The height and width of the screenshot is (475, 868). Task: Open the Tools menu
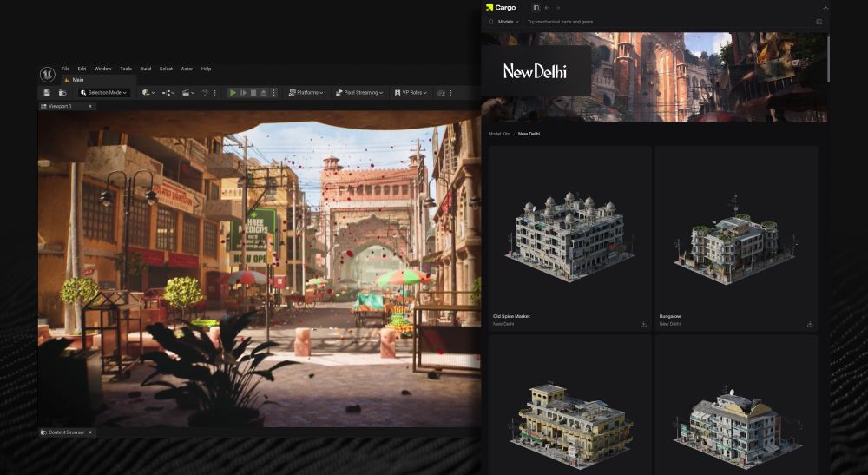126,69
